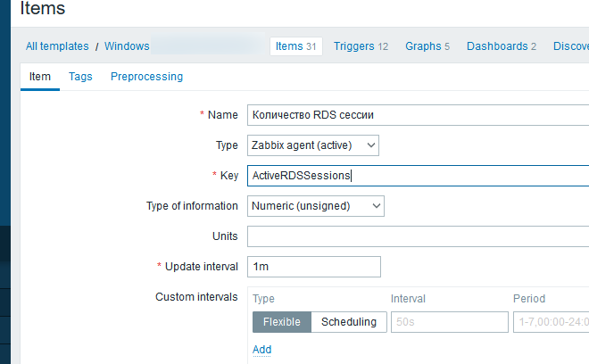The image size is (589, 364).
Task: Open the Windows template breadcrumb link
Action: (127, 46)
